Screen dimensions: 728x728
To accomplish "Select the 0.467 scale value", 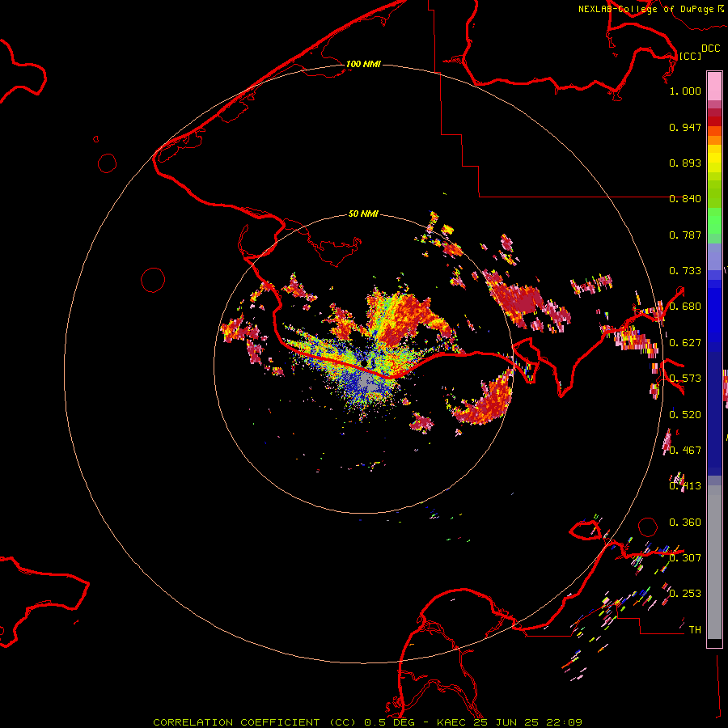I will click(685, 451).
